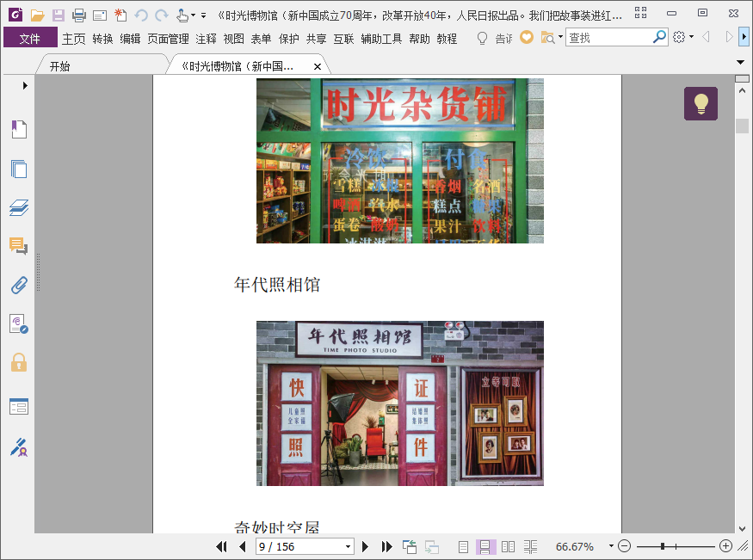Viewport: 753px width, 560px height.
Task: Open quick access toolbar customize arrow
Action: (x=204, y=15)
